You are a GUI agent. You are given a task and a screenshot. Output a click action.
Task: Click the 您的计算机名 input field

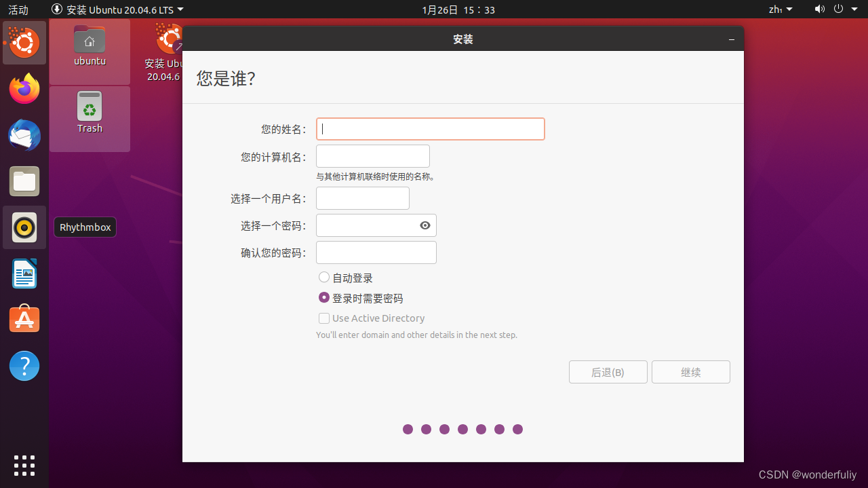[x=373, y=156]
